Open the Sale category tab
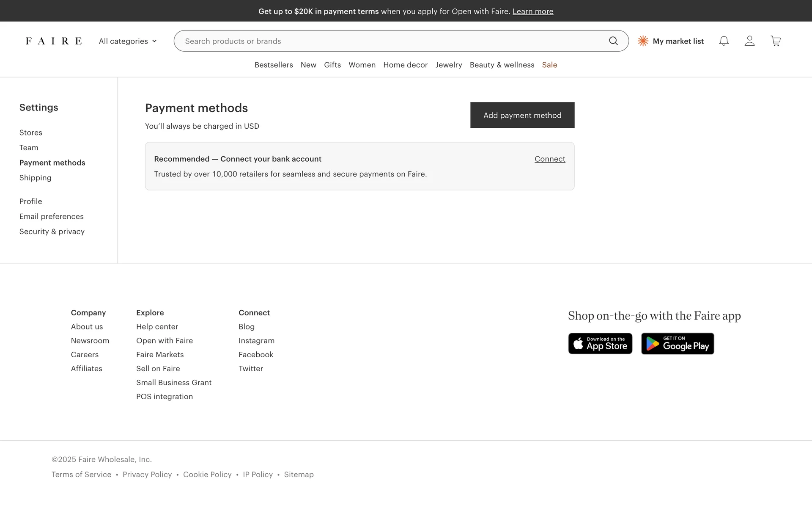The width and height of the screenshot is (812, 508). tap(549, 65)
